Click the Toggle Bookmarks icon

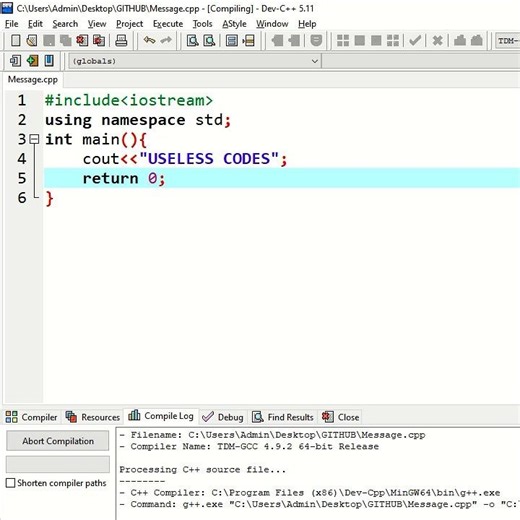coord(32,61)
